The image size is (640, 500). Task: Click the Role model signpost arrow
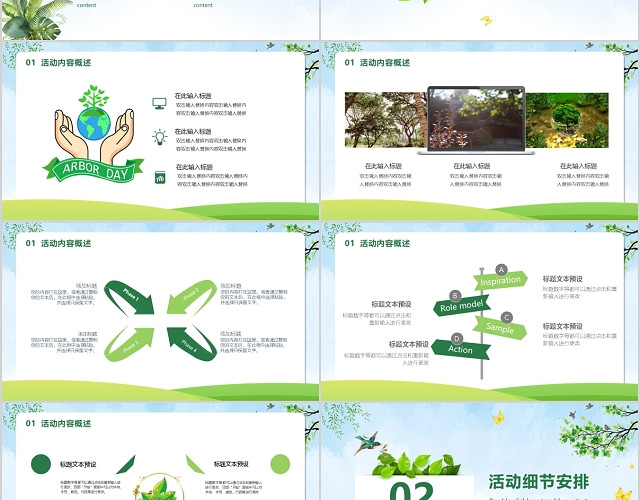461,306
